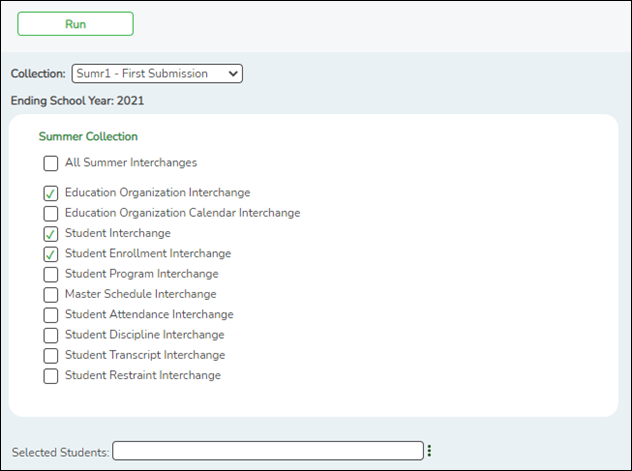
Task: Uncheck Education Organization Interchange checkbox
Action: pos(50,193)
